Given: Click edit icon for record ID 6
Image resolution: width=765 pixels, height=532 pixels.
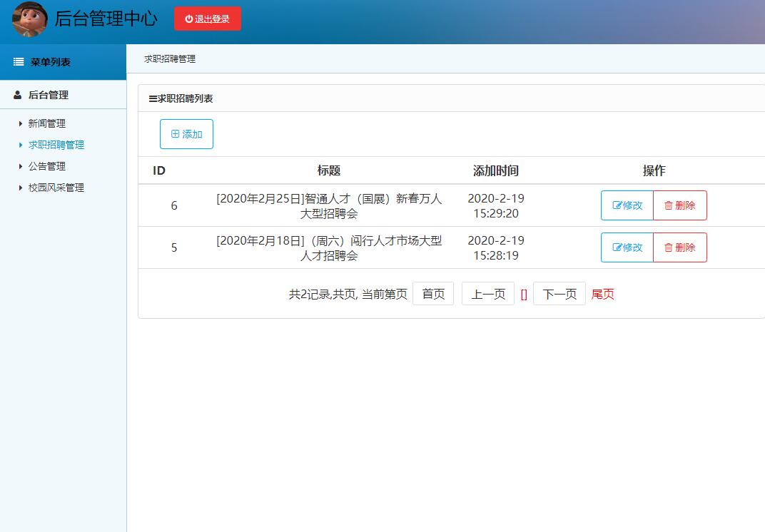Looking at the screenshot, I should click(617, 205).
